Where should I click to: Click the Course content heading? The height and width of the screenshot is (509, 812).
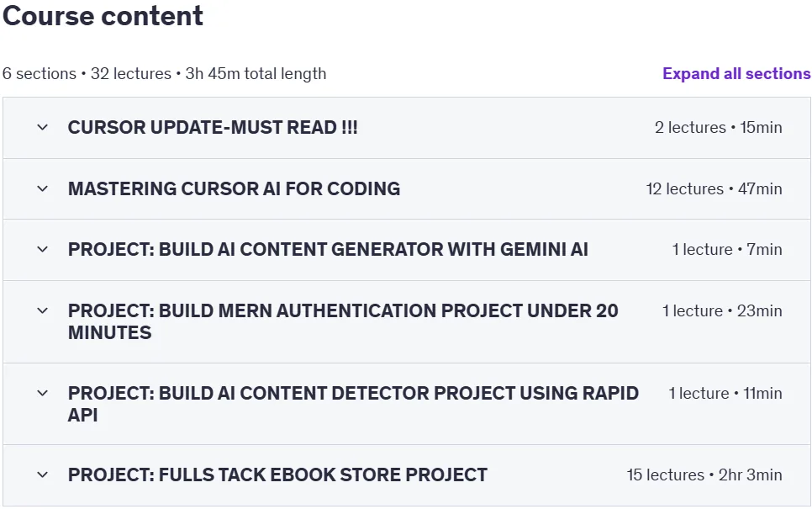pos(103,15)
